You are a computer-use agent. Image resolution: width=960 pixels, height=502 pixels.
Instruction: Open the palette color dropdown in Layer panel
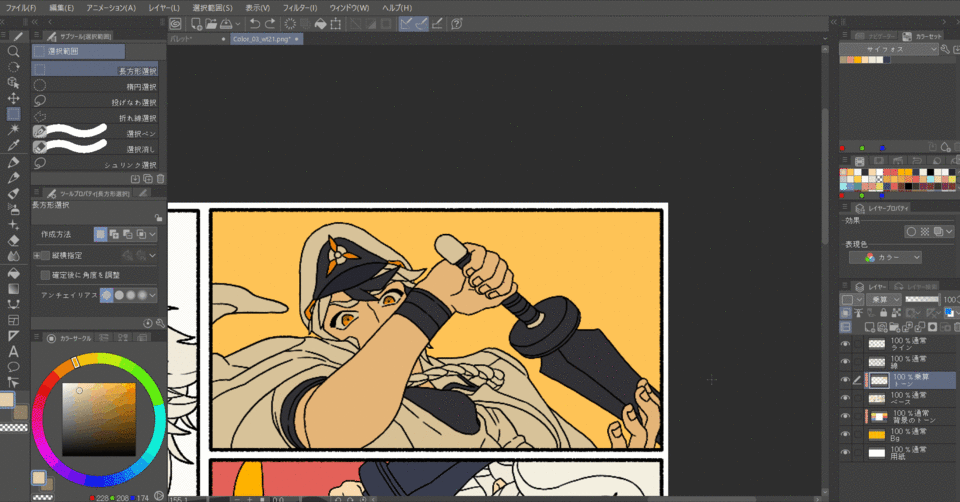coord(852,299)
